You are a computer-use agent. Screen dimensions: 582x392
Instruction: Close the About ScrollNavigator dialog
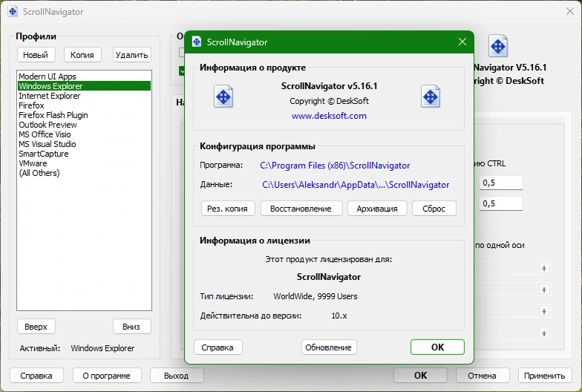click(462, 42)
